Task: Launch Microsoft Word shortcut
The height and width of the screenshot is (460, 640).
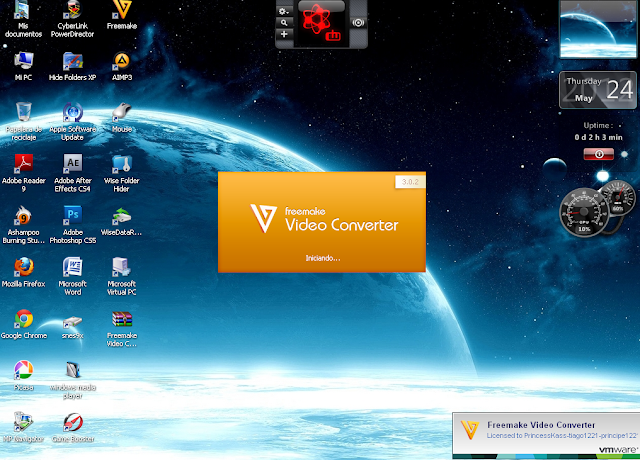Action: coord(72,276)
